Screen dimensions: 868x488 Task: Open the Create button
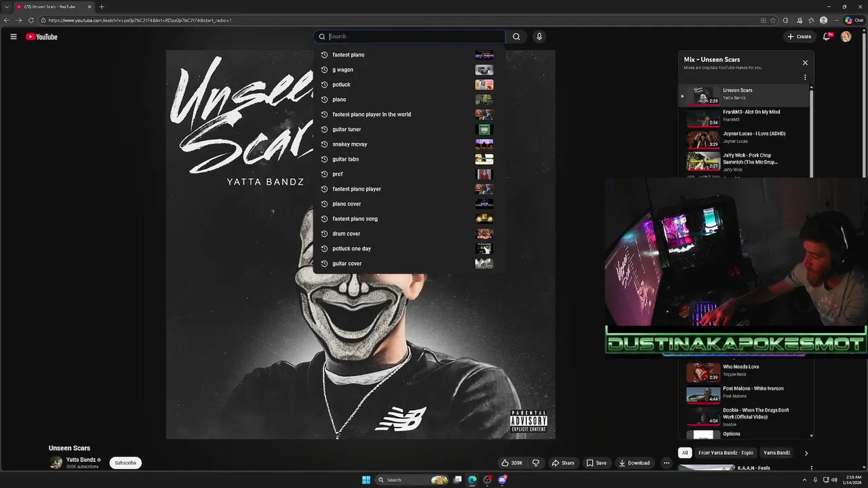(800, 37)
